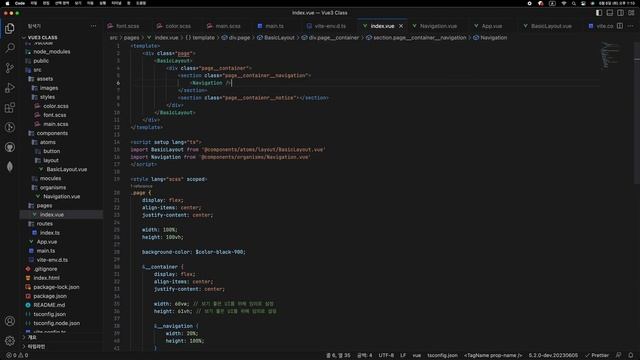The image size is (640, 360).
Task: Collapse the src folder in explorer
Action: (x=37, y=70)
